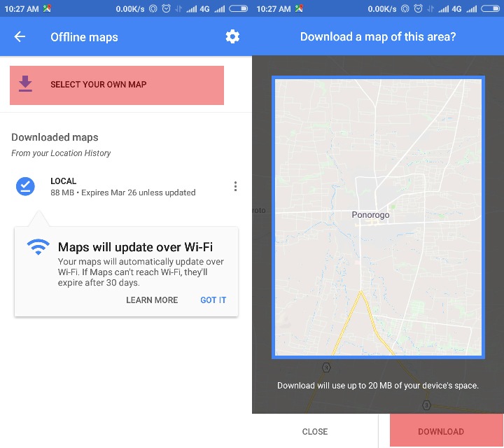Tap 'Download will use up to 20 MB' message
504x448 pixels.
378,385
